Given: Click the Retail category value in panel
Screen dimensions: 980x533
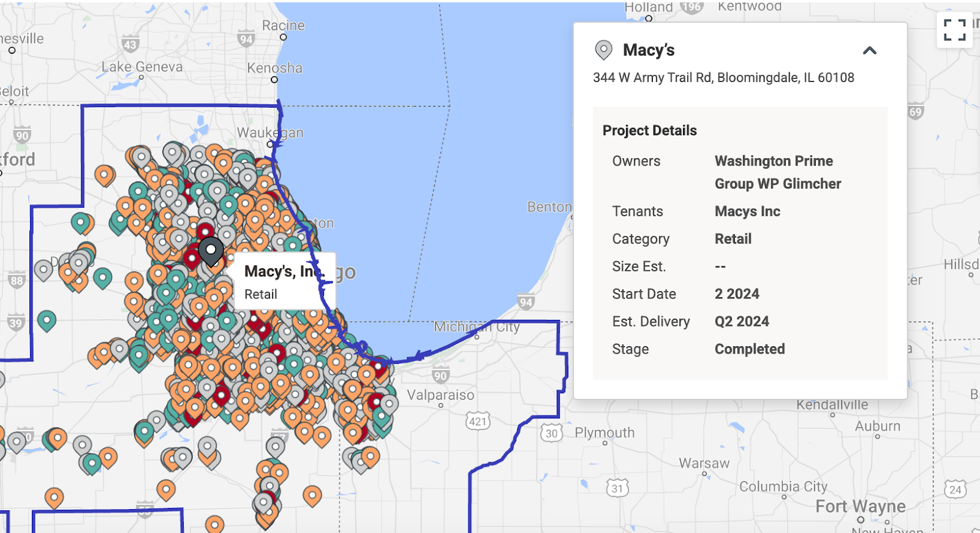Looking at the screenshot, I should coord(733,239).
